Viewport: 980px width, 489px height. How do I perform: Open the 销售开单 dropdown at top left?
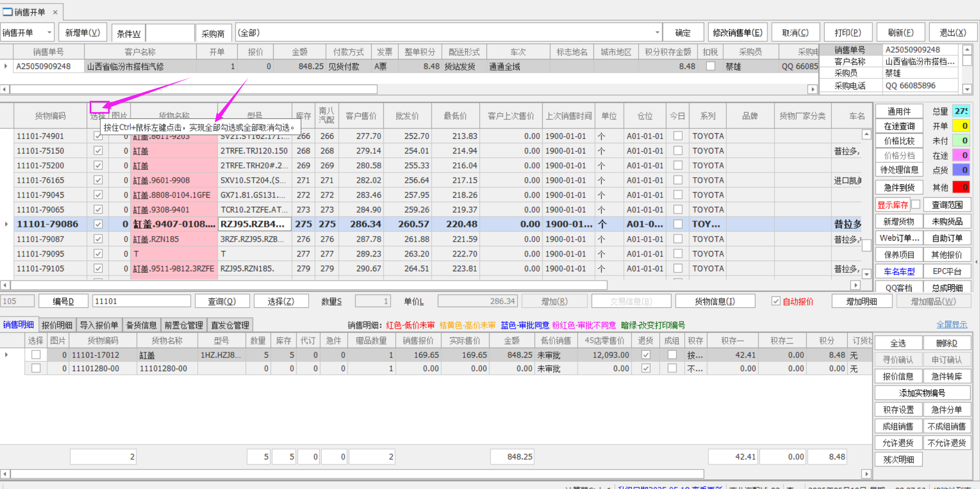49,33
